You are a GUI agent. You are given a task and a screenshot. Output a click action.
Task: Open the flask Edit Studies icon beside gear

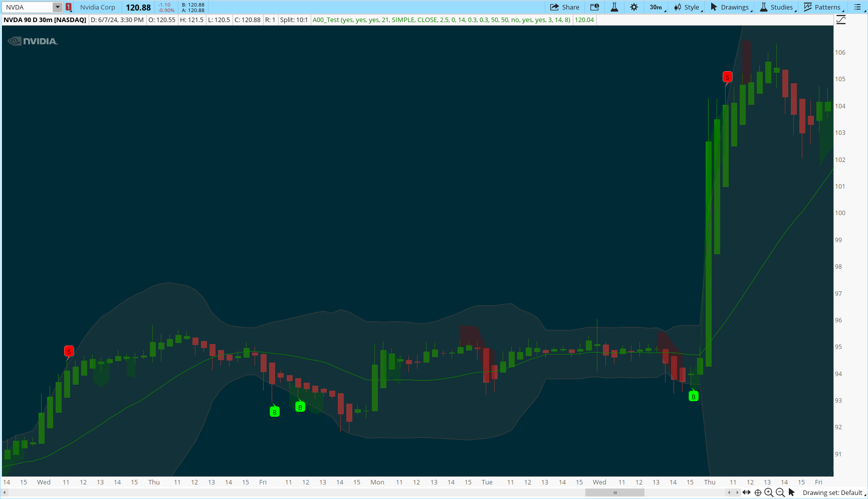coord(614,7)
